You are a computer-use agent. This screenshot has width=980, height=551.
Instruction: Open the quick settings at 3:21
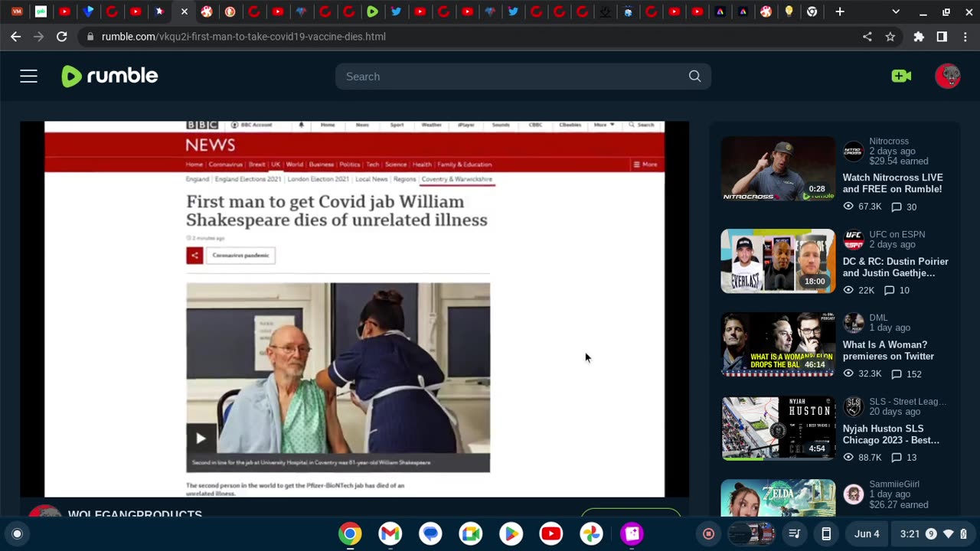click(933, 533)
